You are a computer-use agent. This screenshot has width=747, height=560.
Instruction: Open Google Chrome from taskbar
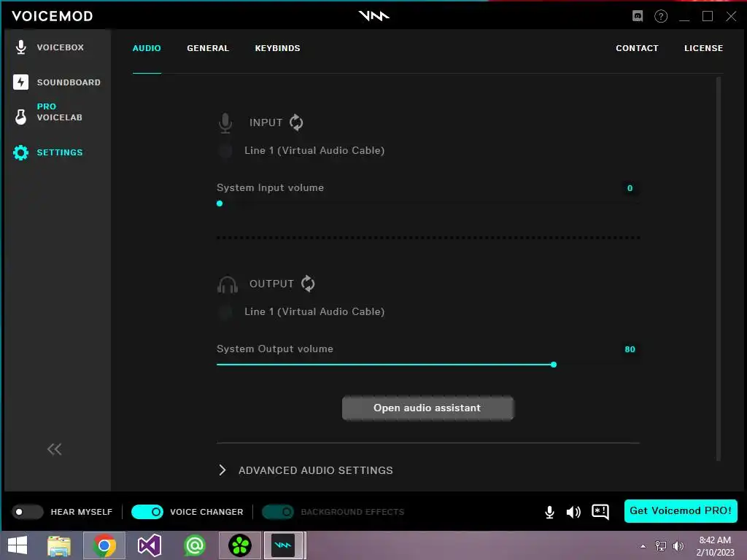104,545
